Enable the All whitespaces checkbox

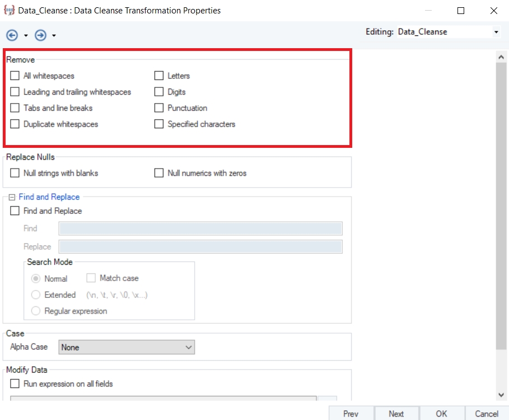coord(15,76)
